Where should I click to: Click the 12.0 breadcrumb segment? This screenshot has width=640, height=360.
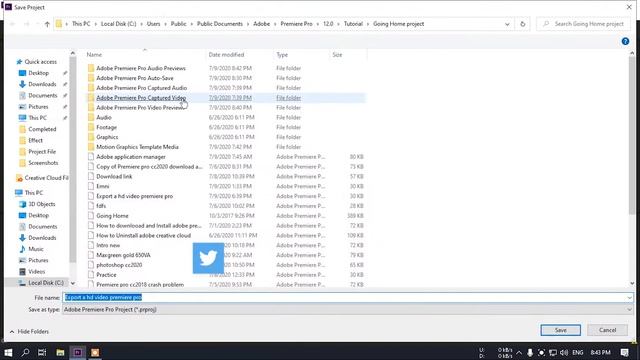click(x=328, y=24)
